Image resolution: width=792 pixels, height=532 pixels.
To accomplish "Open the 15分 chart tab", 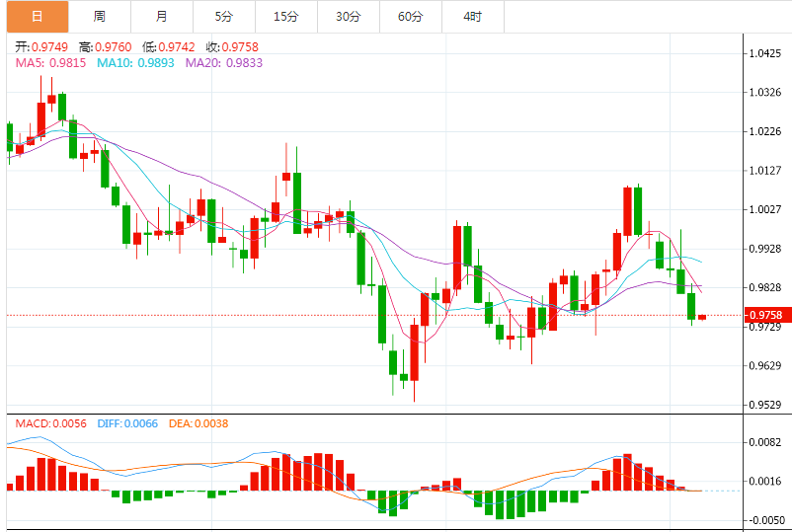I will pyautogui.click(x=285, y=17).
